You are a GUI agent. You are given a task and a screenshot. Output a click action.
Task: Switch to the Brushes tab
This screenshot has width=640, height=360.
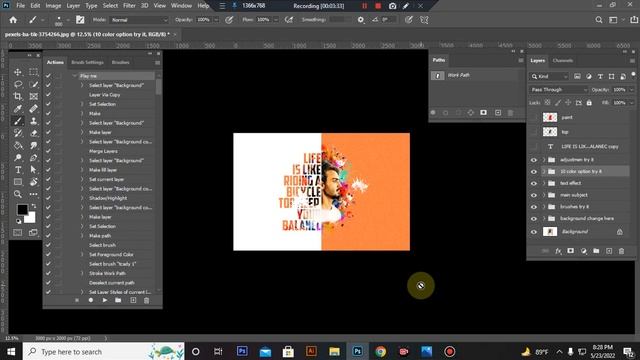click(x=120, y=62)
